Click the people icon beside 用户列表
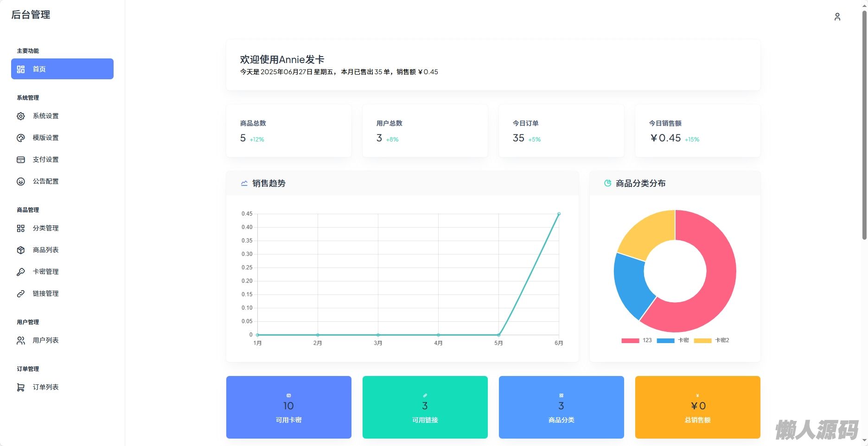The height and width of the screenshot is (446, 868). point(21,340)
